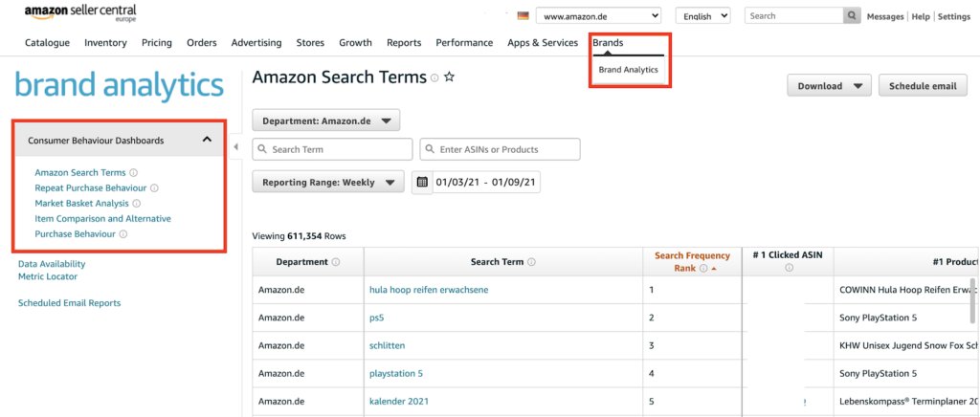Screen dimensions: 980x417
Task: Open the Orders menu
Action: (x=202, y=42)
